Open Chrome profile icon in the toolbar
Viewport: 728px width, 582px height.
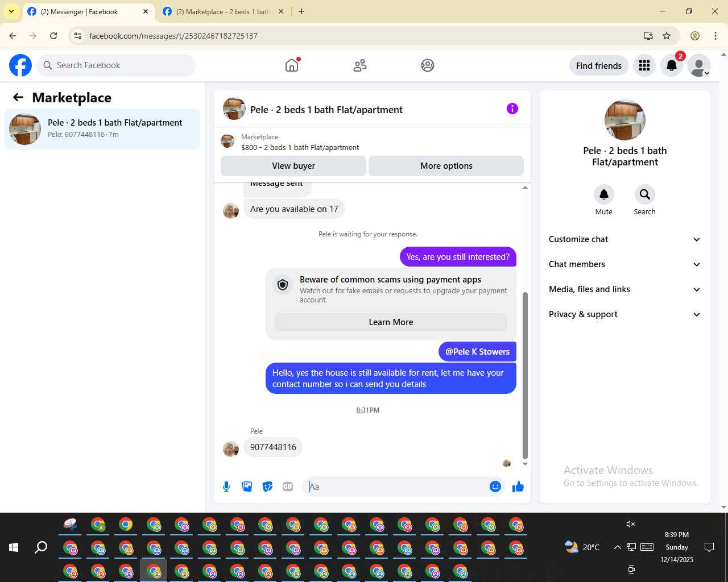[x=695, y=36]
